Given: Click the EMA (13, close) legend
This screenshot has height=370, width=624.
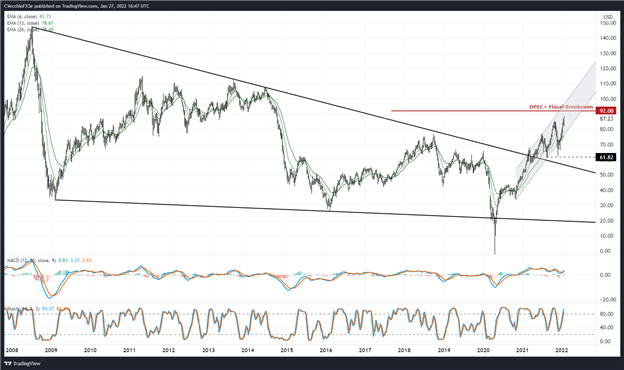Looking at the screenshot, I should click(30, 23).
